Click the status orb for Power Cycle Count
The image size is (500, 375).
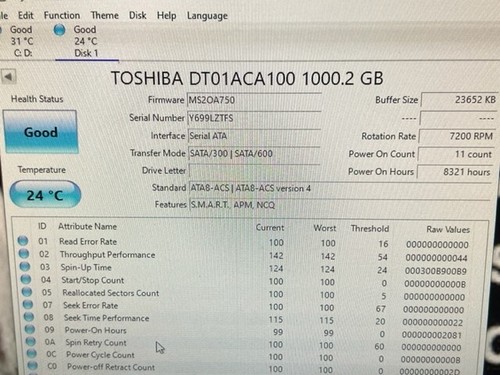tap(32, 353)
